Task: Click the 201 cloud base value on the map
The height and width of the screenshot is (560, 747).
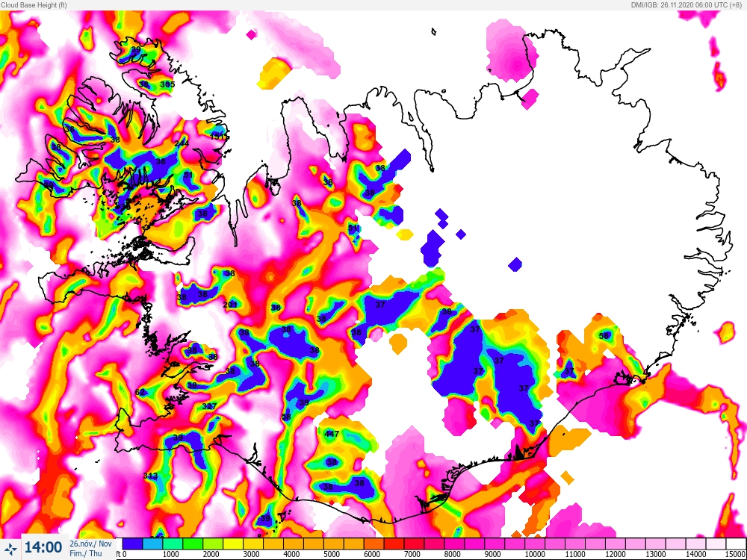Action: [230, 305]
